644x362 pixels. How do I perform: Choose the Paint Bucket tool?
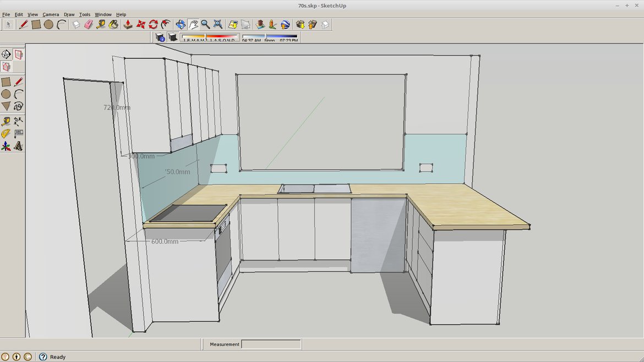point(113,25)
